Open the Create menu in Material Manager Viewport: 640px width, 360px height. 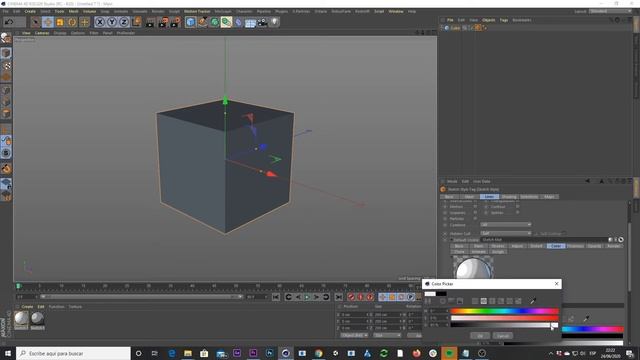pos(27,307)
